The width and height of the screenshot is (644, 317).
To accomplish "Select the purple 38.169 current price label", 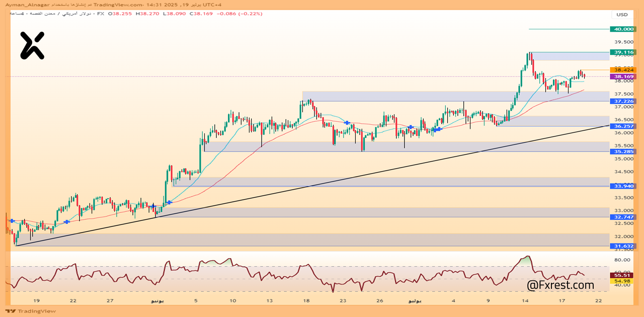I will click(x=623, y=76).
